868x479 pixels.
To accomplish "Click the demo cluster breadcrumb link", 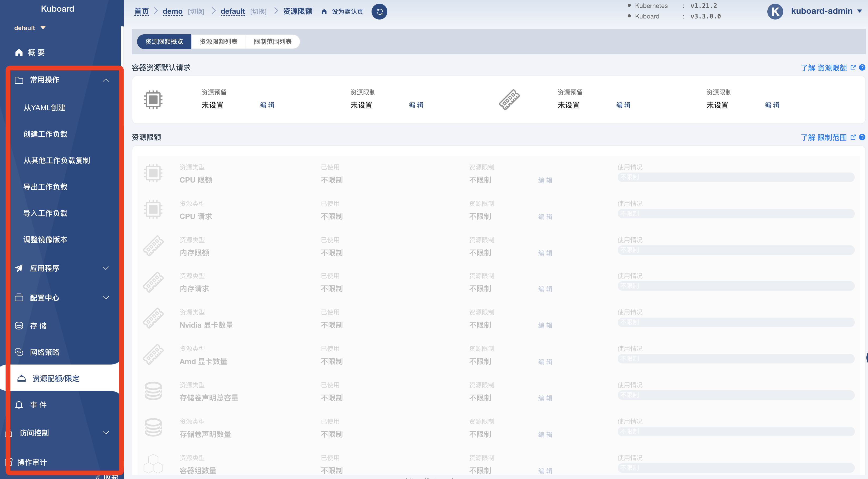I will (173, 11).
